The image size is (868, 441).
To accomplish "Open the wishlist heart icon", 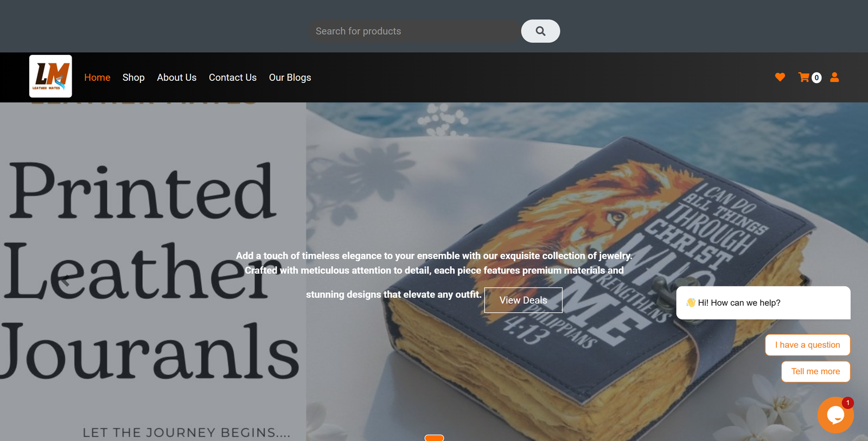I will coord(780,77).
